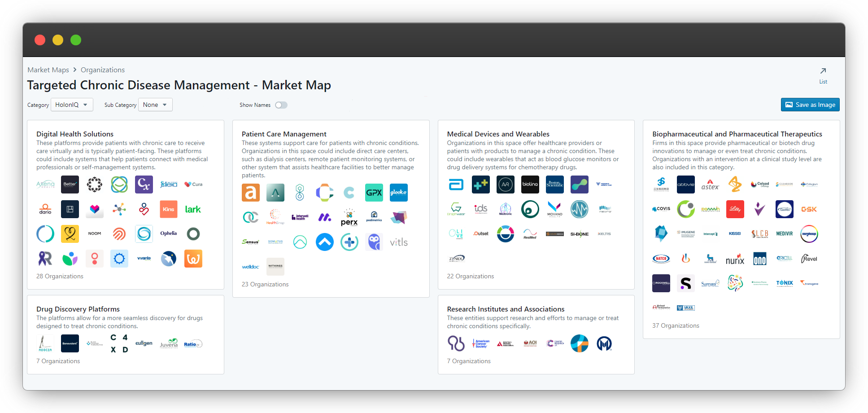Open the dario organization logo

pyautogui.click(x=45, y=209)
